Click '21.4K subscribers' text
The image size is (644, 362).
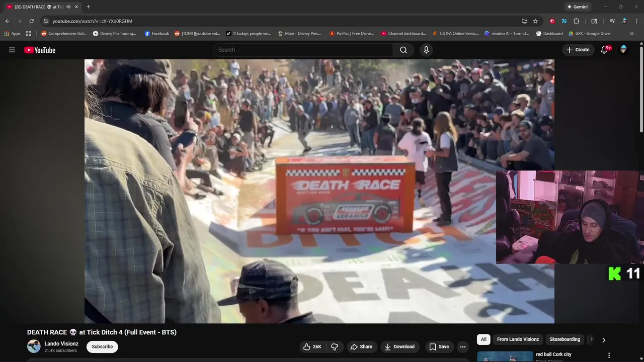(x=60, y=350)
